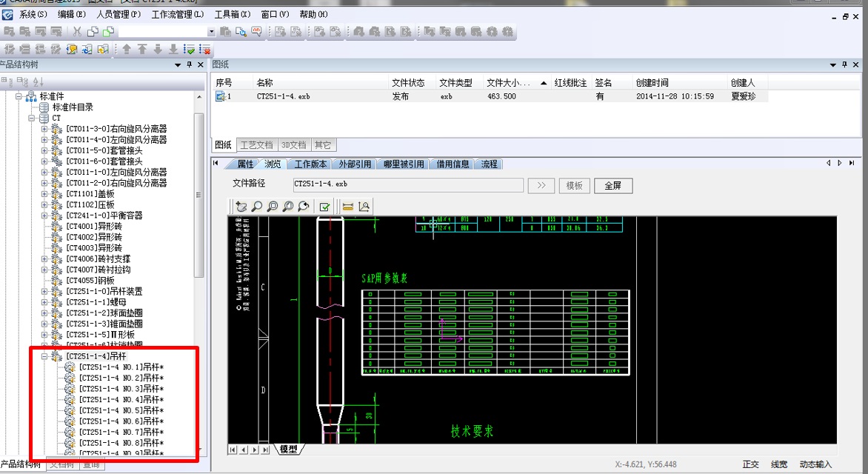Click the move up arrow icon
Screen dimensions: 868x474
(x=127, y=50)
